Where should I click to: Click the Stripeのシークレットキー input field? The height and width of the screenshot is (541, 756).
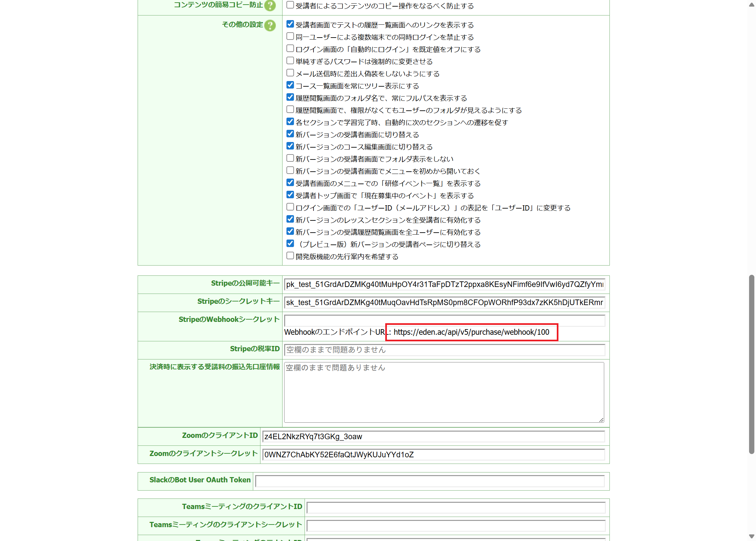(445, 302)
